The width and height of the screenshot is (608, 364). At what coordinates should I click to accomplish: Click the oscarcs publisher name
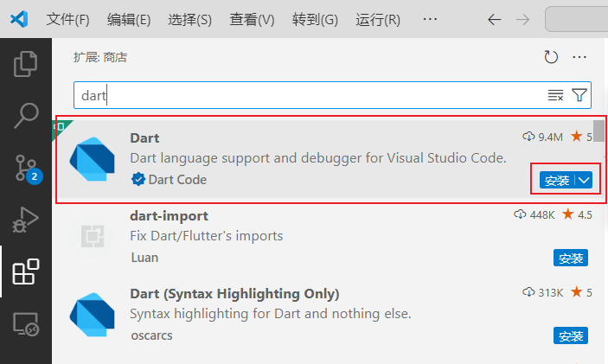click(x=151, y=335)
